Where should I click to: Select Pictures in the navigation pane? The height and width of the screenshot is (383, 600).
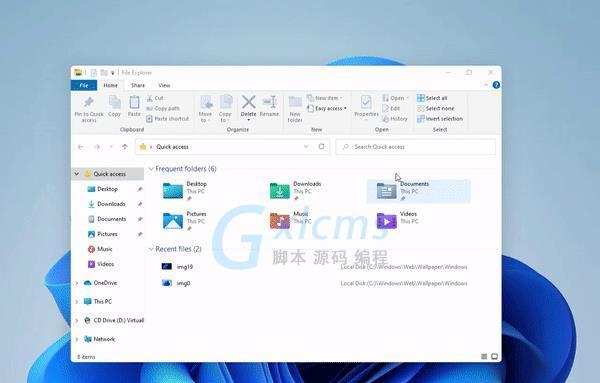pos(108,234)
